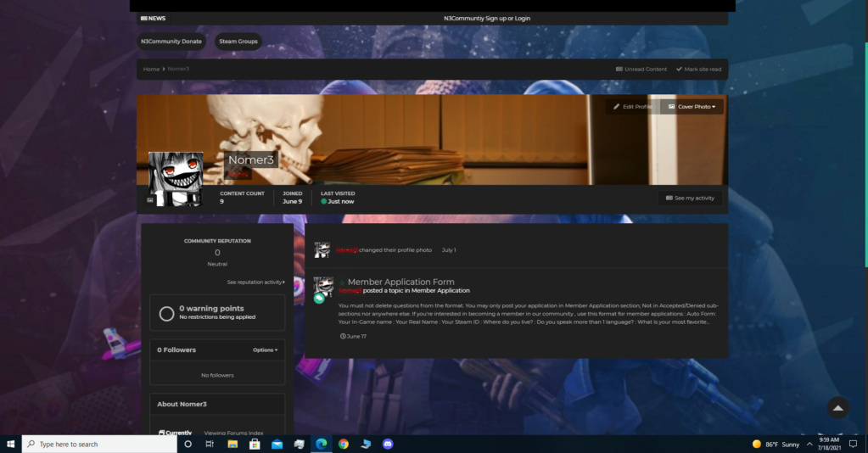Image resolution: width=868 pixels, height=453 pixels.
Task: Click the small photo icon below avatar
Action: coord(150,200)
